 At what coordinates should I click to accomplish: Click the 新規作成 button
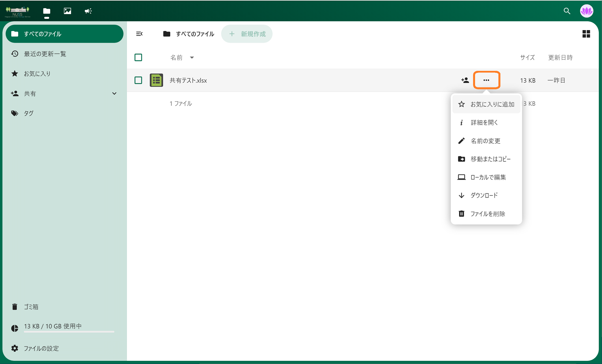[247, 34]
